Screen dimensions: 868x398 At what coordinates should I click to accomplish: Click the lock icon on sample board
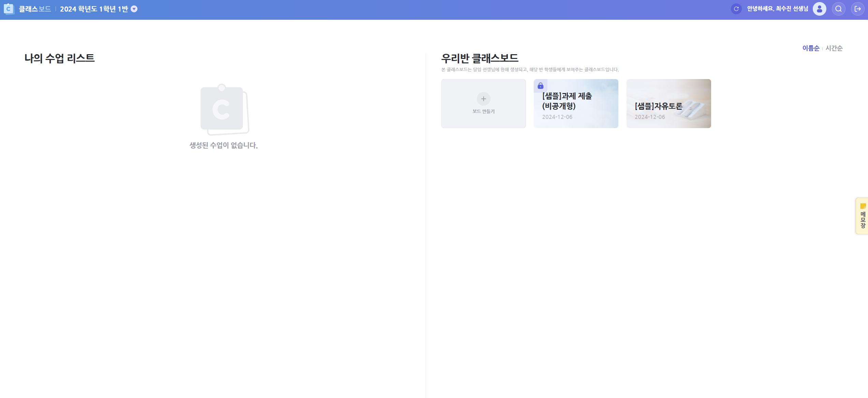point(540,86)
